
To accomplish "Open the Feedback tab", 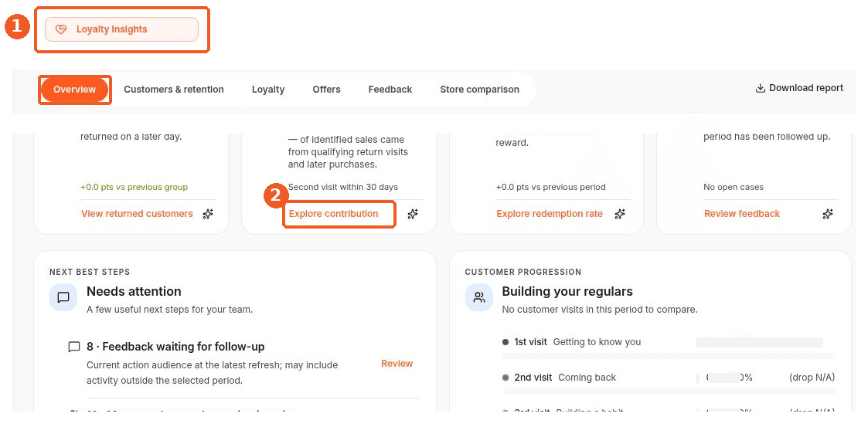I will pyautogui.click(x=390, y=89).
